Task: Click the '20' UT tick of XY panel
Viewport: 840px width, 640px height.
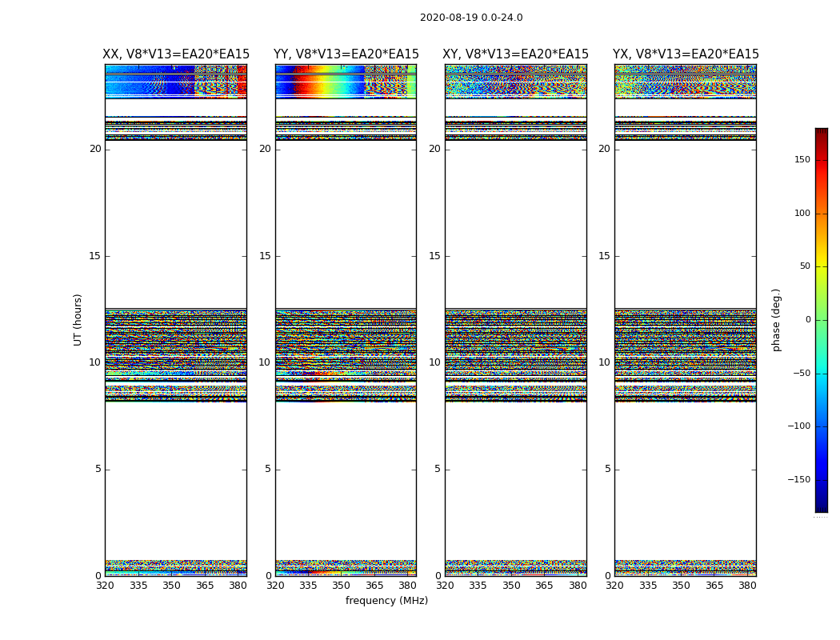Action: (435, 149)
